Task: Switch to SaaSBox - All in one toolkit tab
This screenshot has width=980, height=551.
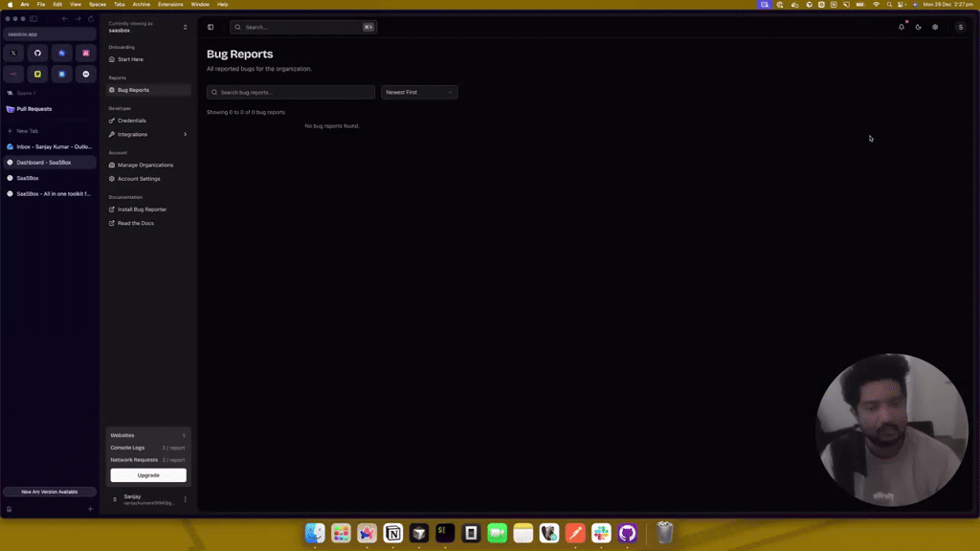Action: tap(50, 193)
